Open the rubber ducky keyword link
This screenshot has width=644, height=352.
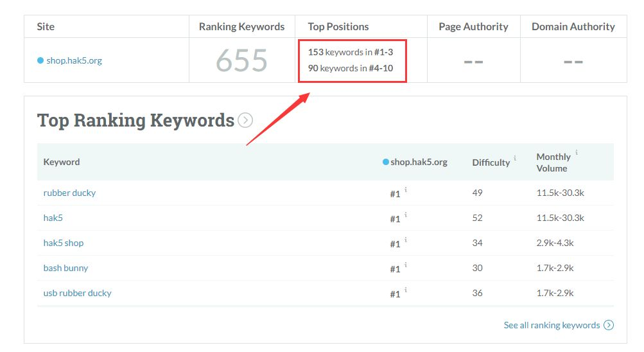69,193
